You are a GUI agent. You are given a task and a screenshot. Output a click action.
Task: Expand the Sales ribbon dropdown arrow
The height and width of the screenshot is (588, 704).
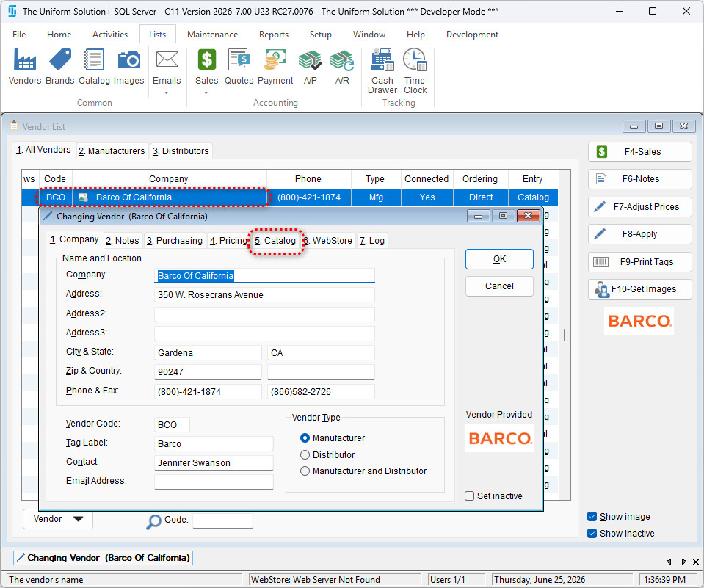point(206,93)
